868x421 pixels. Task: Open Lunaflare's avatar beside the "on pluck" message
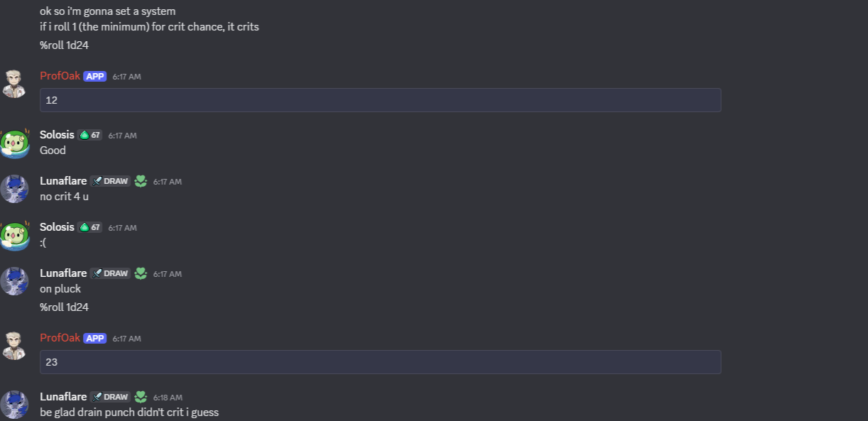14,281
